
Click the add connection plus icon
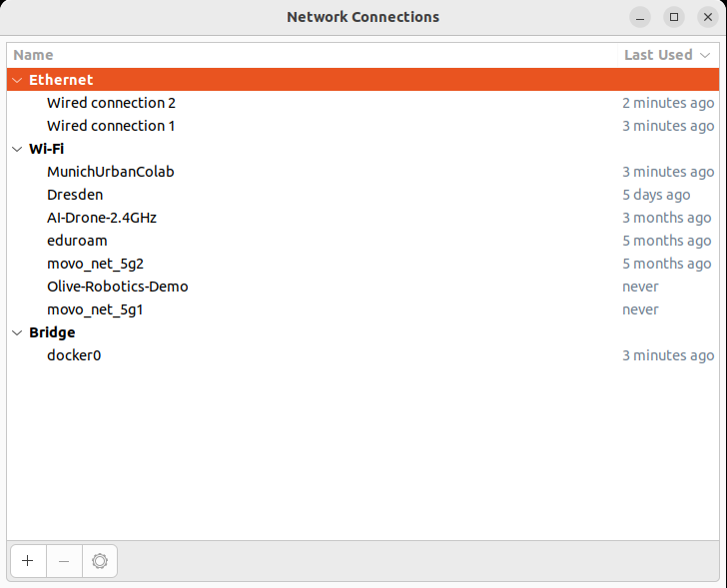pos(27,561)
